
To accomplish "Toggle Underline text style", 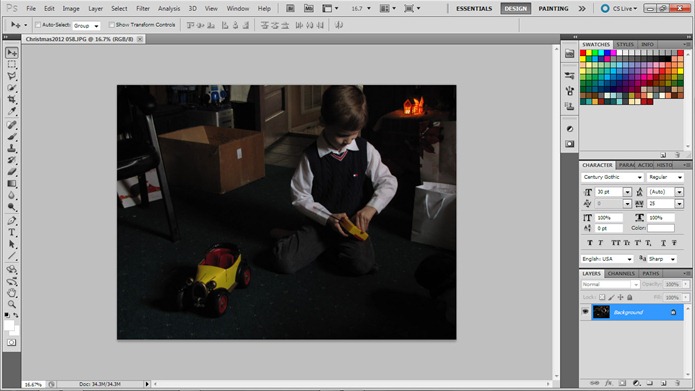I will pos(664,243).
